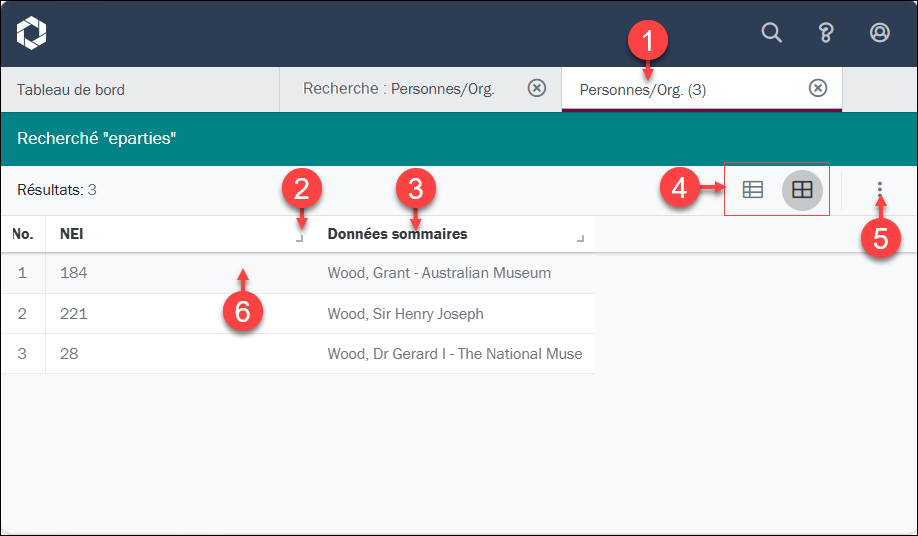Open the search magnifier icon
This screenshot has width=918, height=536.
pyautogui.click(x=771, y=33)
